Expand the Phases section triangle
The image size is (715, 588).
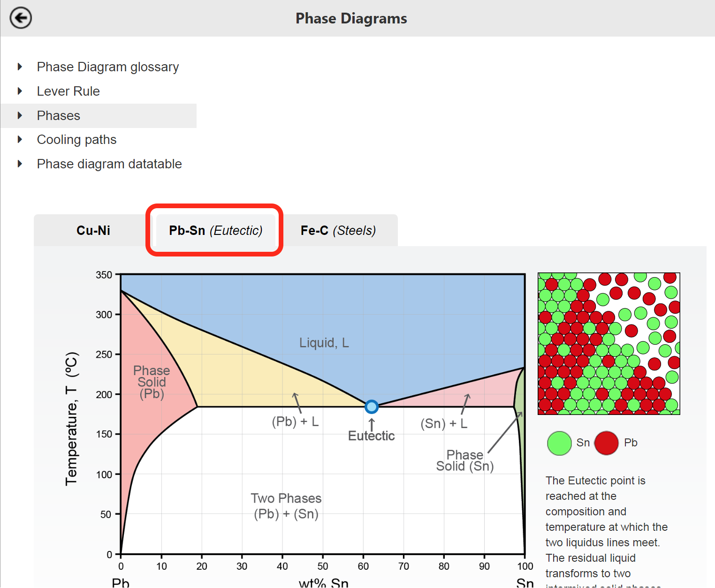coord(20,115)
